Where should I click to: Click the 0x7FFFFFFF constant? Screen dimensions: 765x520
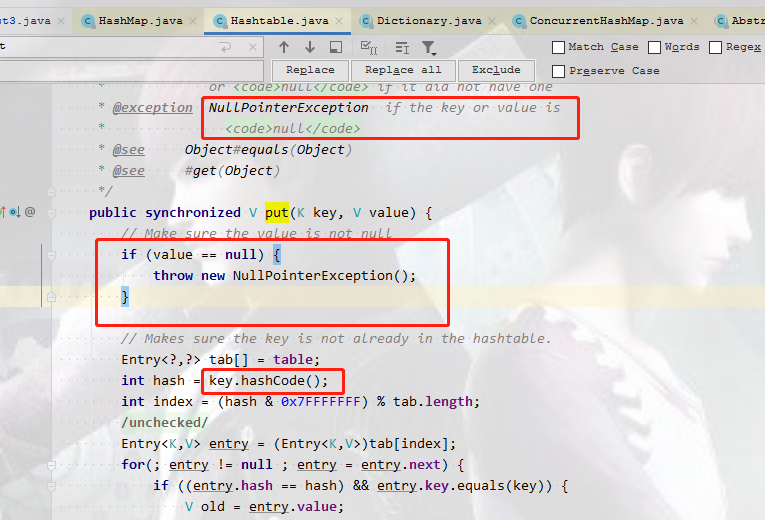321,401
